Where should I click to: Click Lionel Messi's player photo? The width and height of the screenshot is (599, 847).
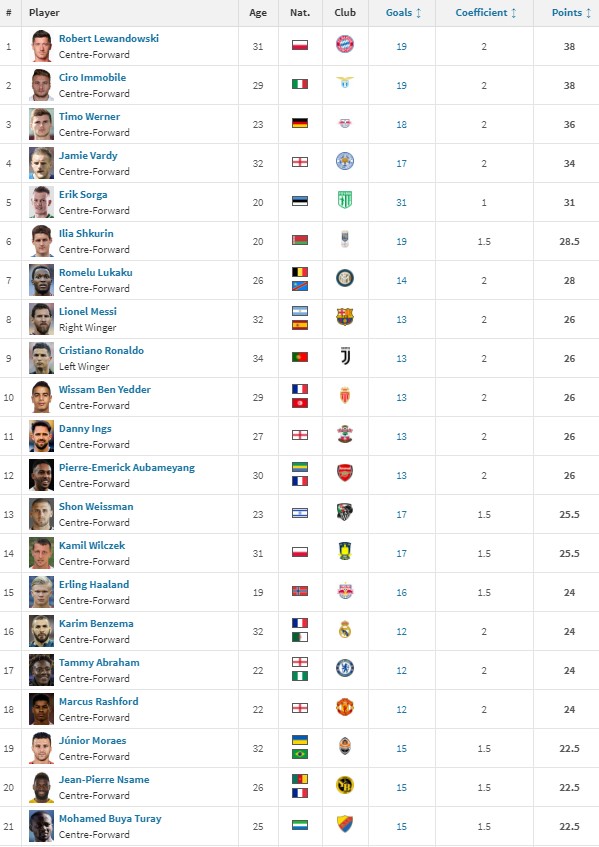[42, 319]
